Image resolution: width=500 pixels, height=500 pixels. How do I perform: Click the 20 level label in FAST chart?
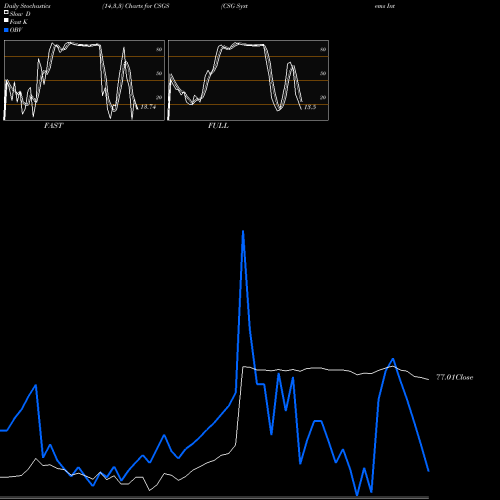tap(159, 97)
